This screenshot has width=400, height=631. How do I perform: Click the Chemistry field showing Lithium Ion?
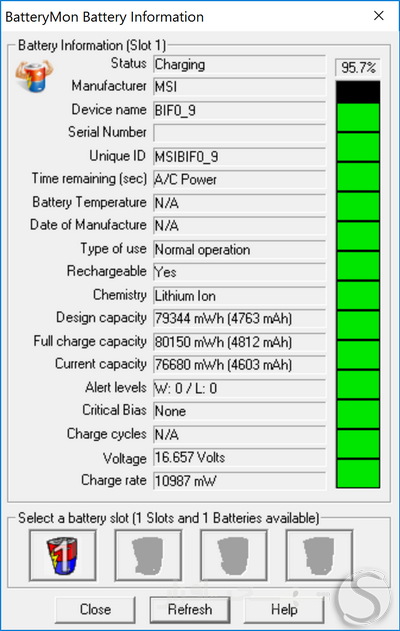pyautogui.click(x=239, y=296)
